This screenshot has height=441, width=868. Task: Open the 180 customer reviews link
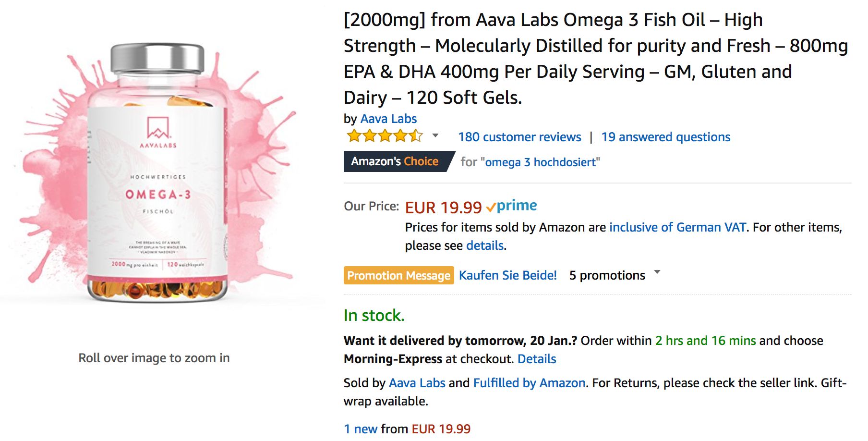click(519, 137)
